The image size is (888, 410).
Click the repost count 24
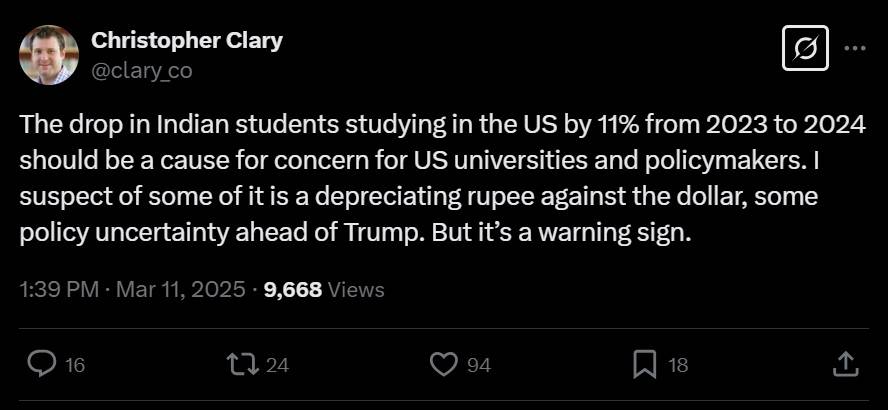click(x=278, y=365)
